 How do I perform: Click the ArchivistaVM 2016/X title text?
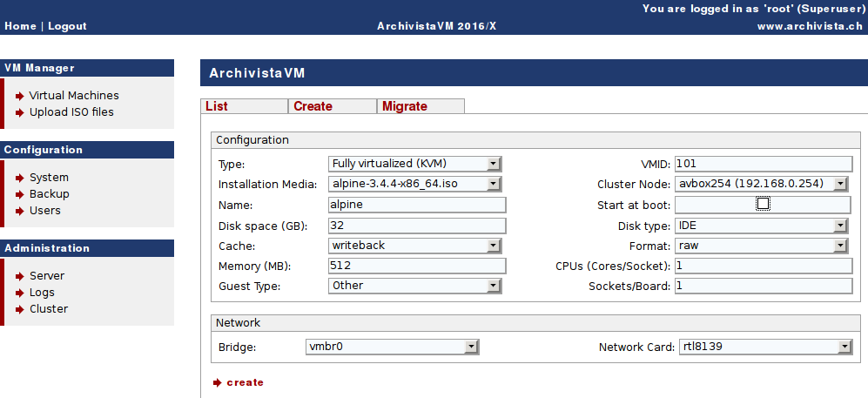tap(437, 26)
